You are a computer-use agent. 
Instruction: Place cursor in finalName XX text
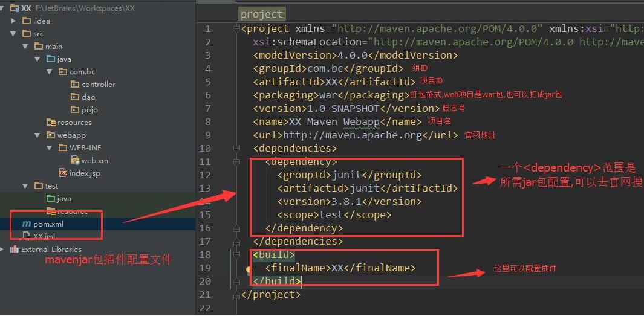coord(337,268)
